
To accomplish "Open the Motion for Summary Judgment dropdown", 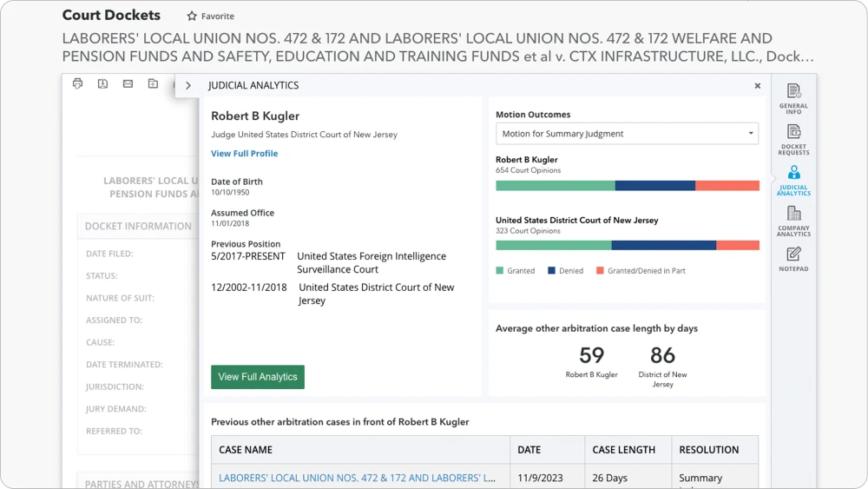I will pyautogui.click(x=627, y=134).
